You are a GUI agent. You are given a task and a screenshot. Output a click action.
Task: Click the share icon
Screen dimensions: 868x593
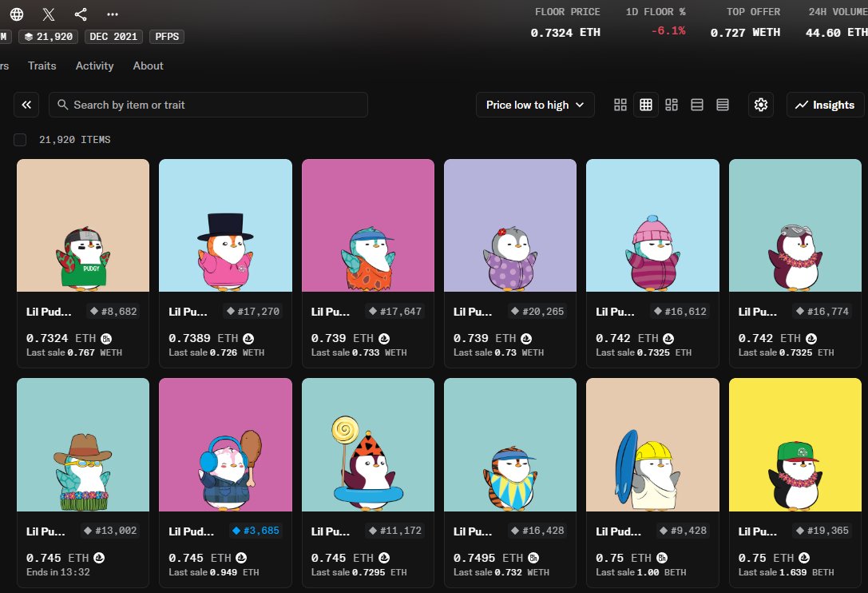click(x=81, y=14)
